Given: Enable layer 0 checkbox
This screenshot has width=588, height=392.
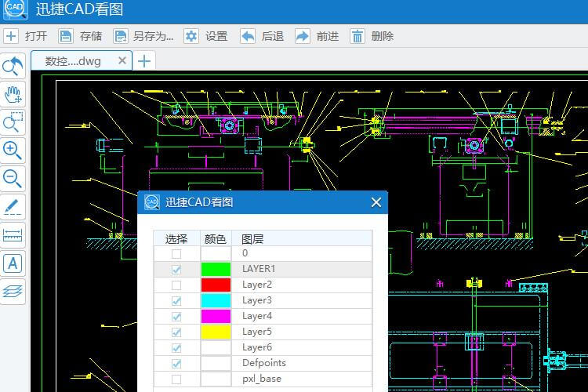Looking at the screenshot, I should (x=176, y=254).
